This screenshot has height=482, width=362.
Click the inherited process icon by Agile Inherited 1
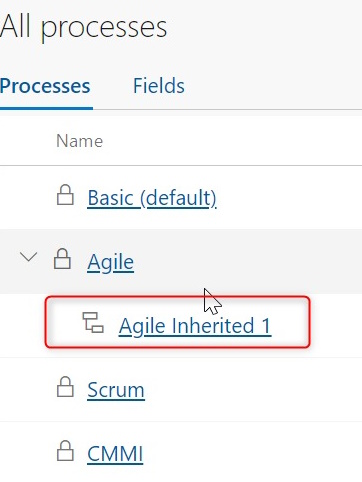tap(93, 322)
